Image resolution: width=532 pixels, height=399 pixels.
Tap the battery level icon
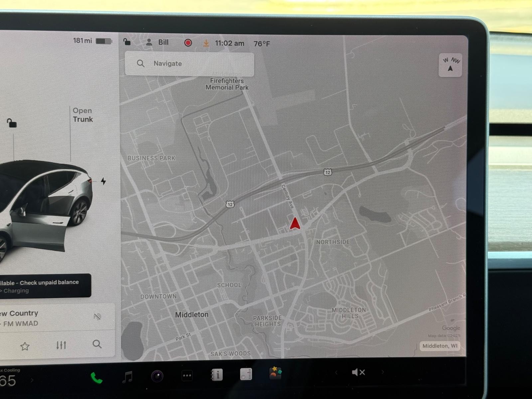coord(104,41)
